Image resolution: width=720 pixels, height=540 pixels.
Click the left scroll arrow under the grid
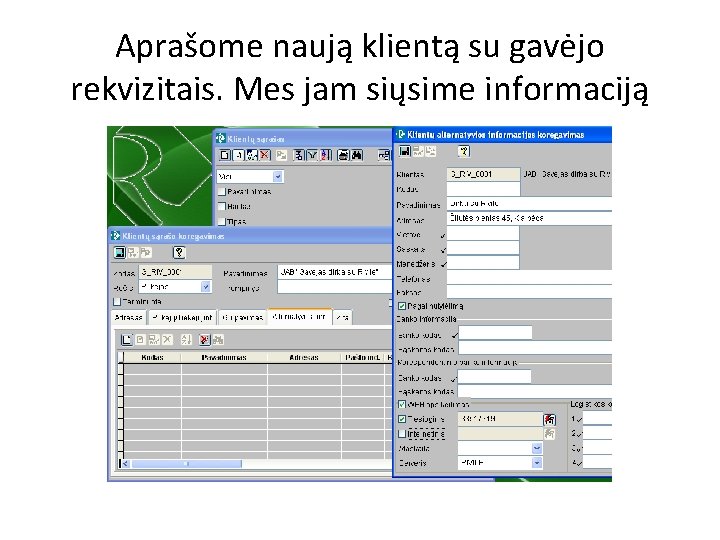tap(125, 464)
